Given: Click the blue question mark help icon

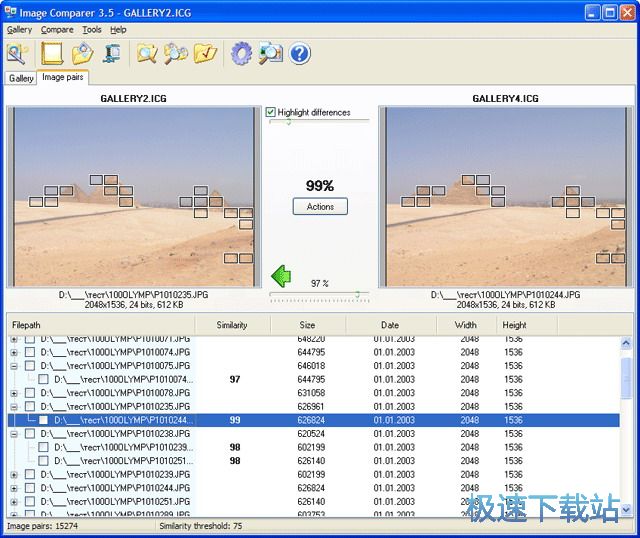Looking at the screenshot, I should 300,53.
